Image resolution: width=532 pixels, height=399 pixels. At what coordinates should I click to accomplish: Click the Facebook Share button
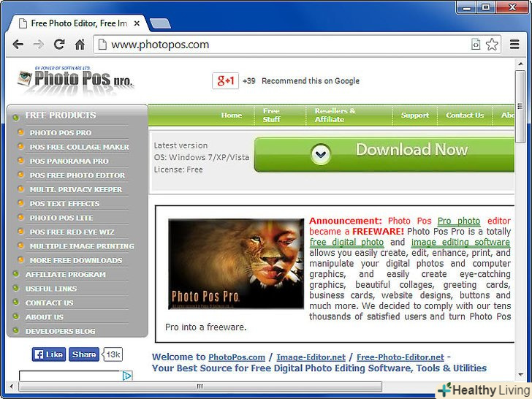84,354
